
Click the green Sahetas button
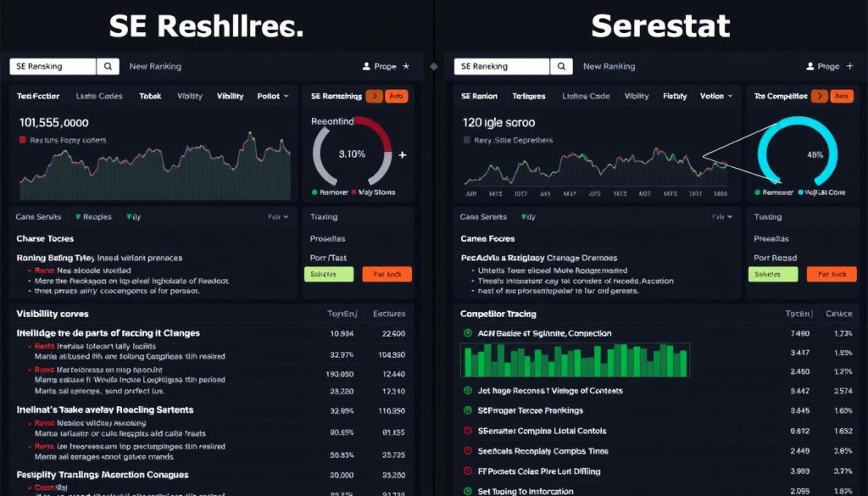click(328, 274)
